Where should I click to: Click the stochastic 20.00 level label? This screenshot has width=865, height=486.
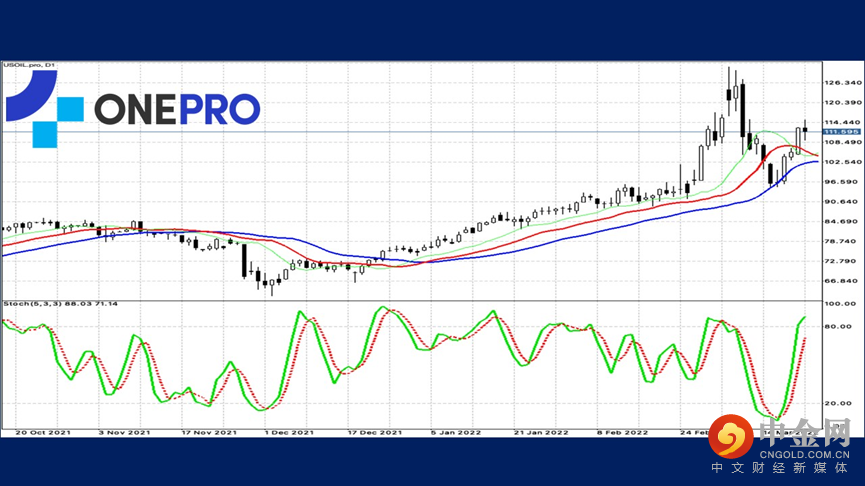[x=836, y=403]
